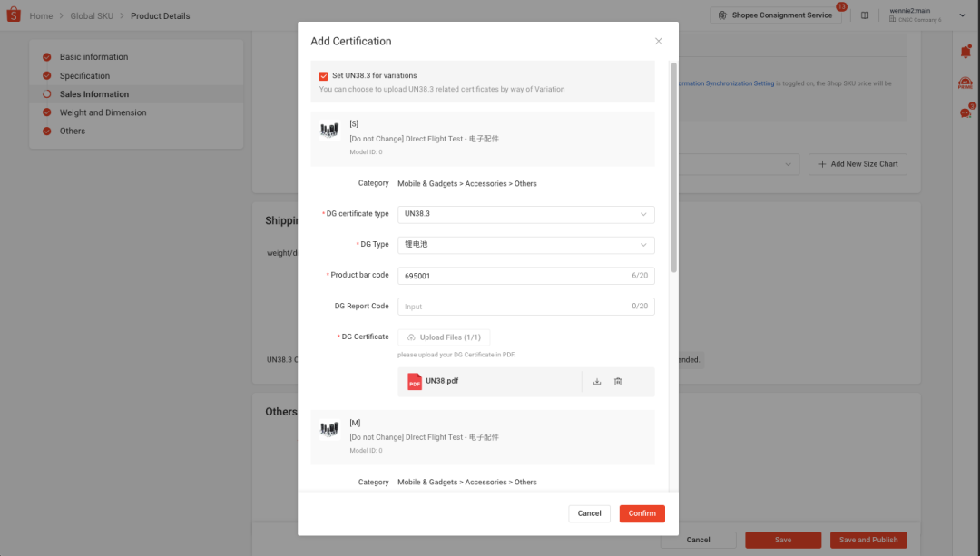The width and height of the screenshot is (980, 556).
Task: Open the DG Type dropdown
Action: (525, 245)
